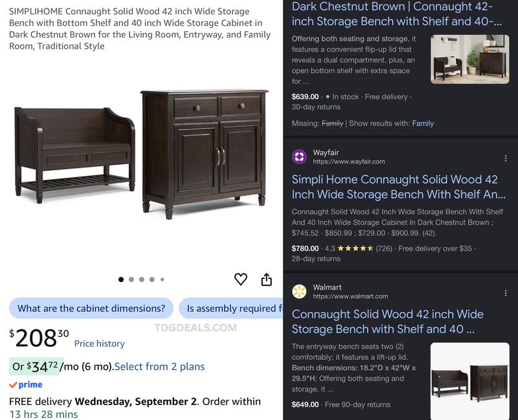Open the Walmart result options menu

pyautogui.click(x=506, y=293)
